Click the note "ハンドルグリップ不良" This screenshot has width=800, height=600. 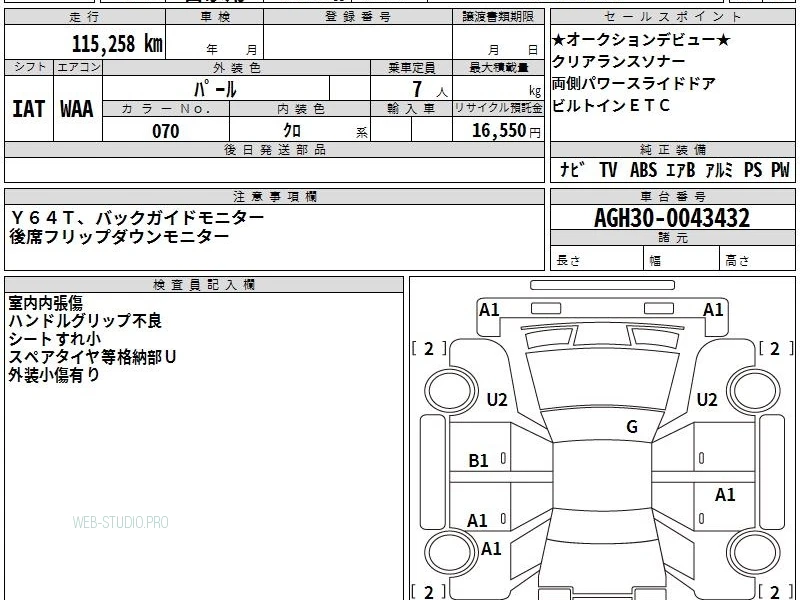coord(85,321)
